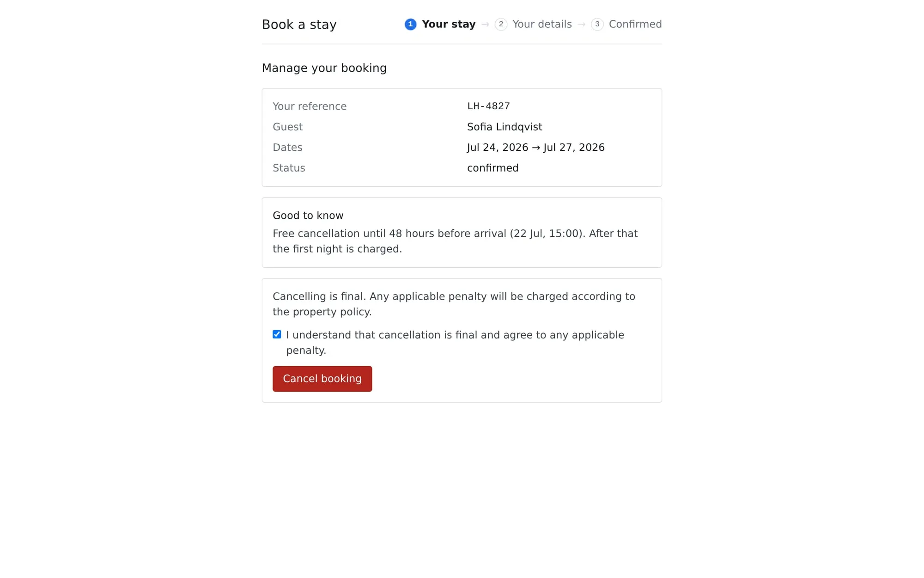The image size is (924, 578).
Task: Click the 'Manage your booking' heading
Action: tap(324, 68)
